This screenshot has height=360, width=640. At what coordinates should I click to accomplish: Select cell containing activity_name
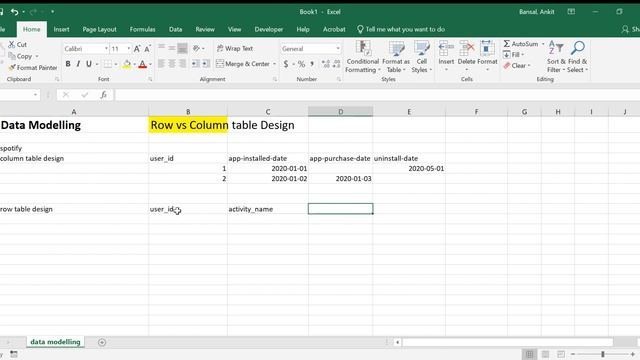[268, 209]
